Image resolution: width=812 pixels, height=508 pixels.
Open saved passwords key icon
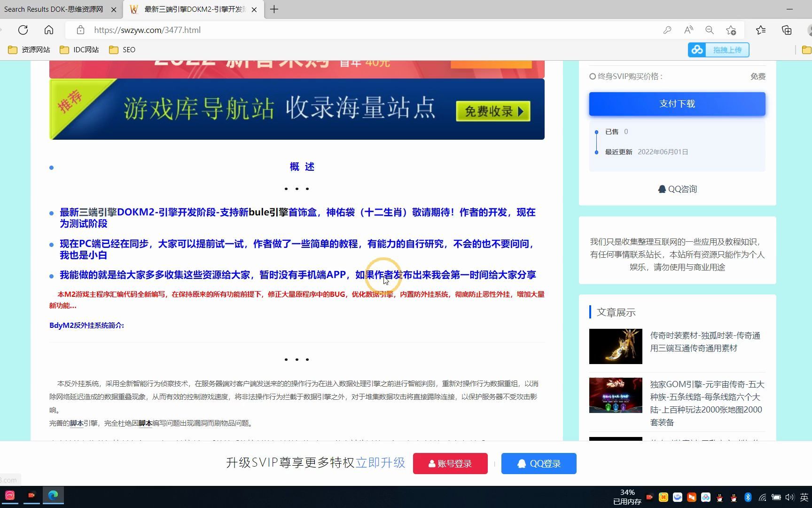click(667, 30)
